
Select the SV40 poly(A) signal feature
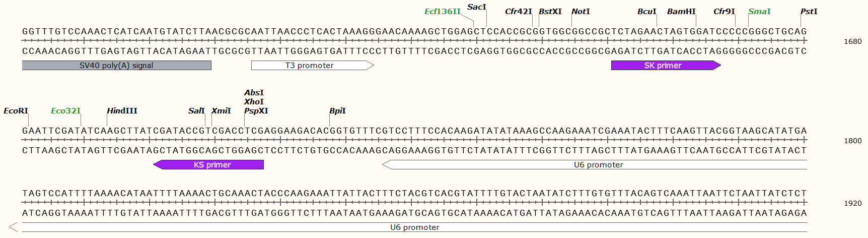tap(116, 65)
